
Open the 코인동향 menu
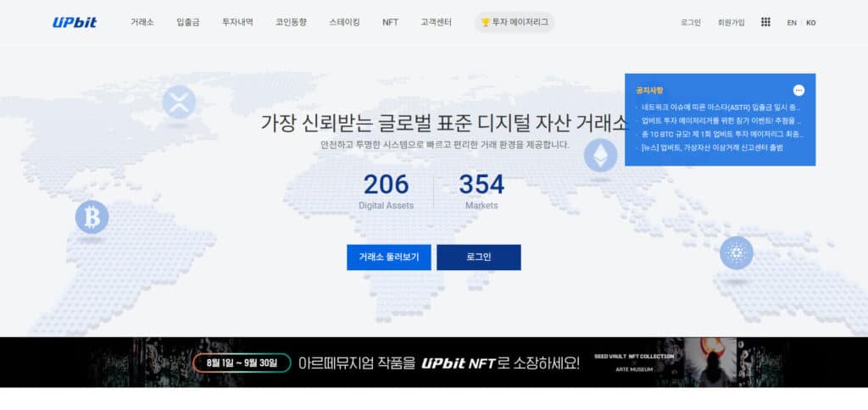(292, 23)
